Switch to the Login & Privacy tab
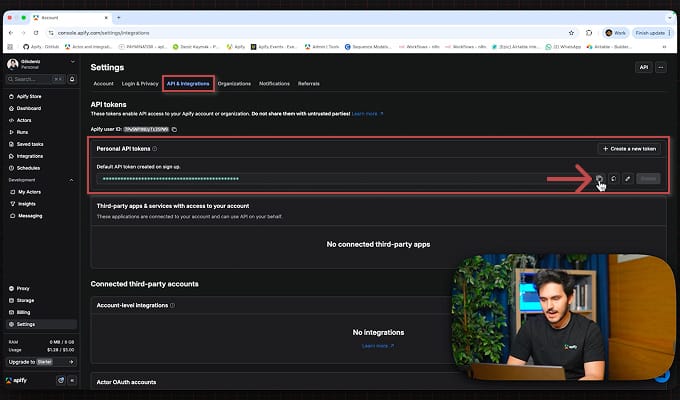Viewport: 680px width, 400px height. (140, 84)
